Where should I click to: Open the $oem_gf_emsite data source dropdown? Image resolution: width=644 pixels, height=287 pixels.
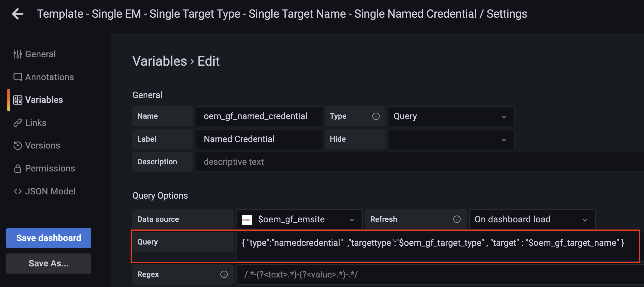pos(299,219)
